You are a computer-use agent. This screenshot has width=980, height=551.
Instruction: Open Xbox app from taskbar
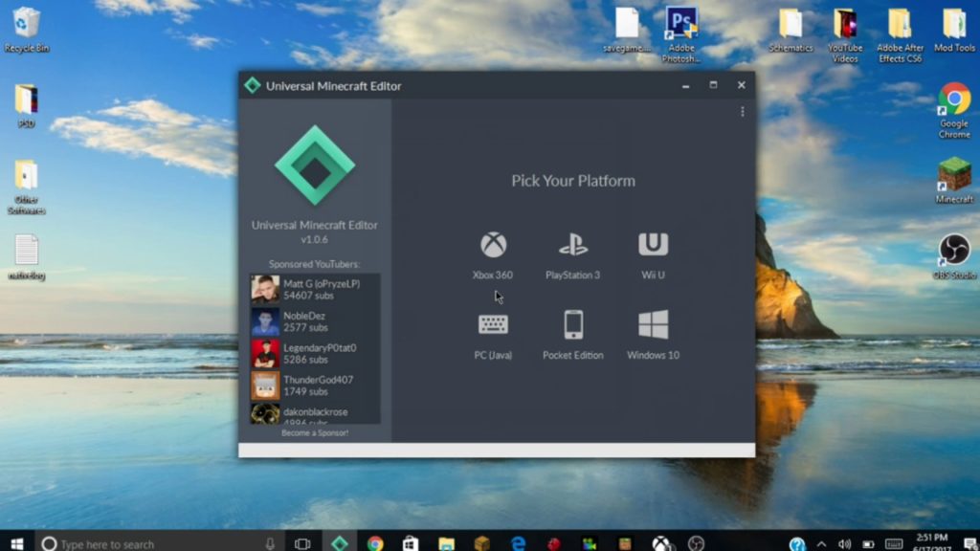tap(660, 543)
